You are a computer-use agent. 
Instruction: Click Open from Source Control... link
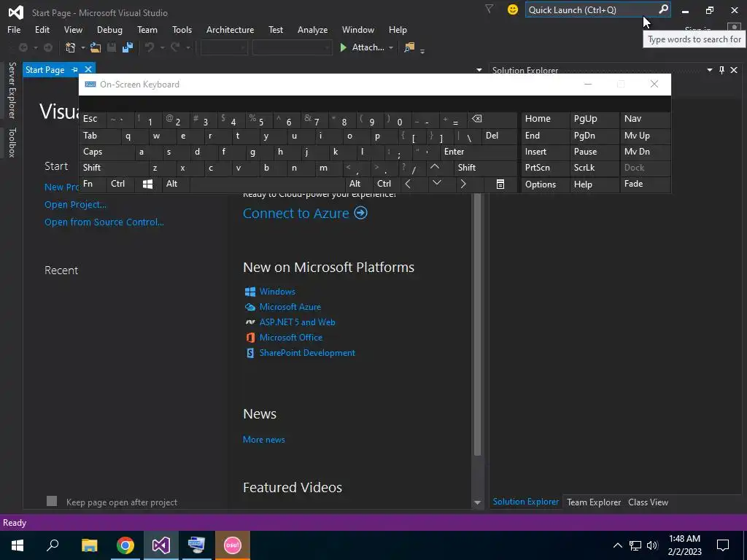(104, 222)
